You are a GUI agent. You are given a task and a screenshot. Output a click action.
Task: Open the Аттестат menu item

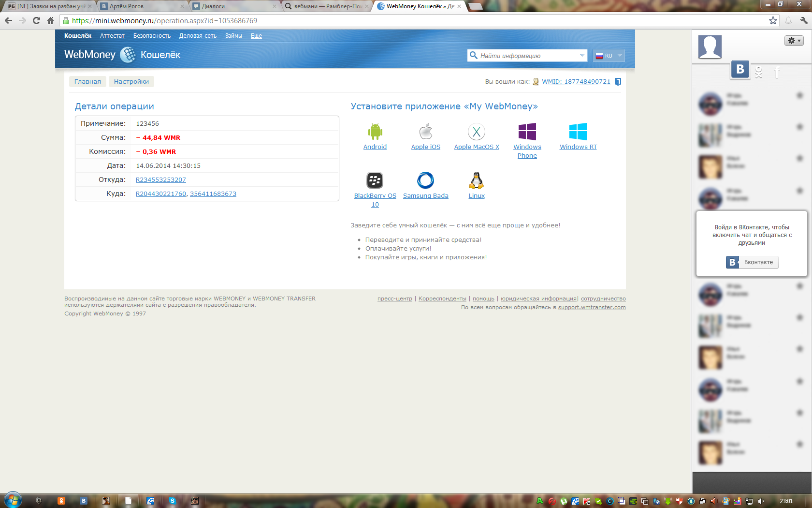pos(112,36)
